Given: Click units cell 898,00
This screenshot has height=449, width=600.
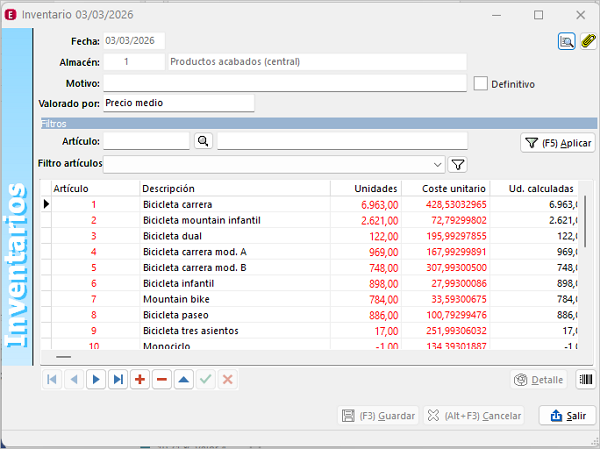Looking at the screenshot, I should coord(366,283).
